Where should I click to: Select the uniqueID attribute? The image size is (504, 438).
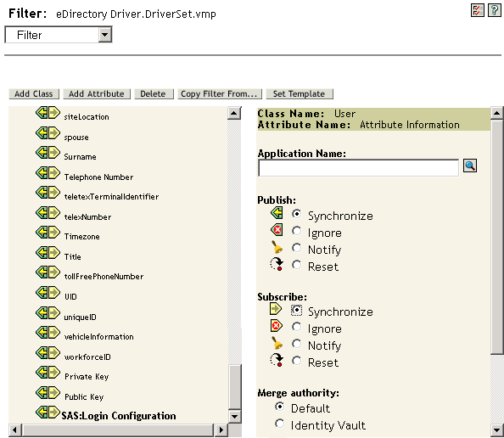click(80, 317)
